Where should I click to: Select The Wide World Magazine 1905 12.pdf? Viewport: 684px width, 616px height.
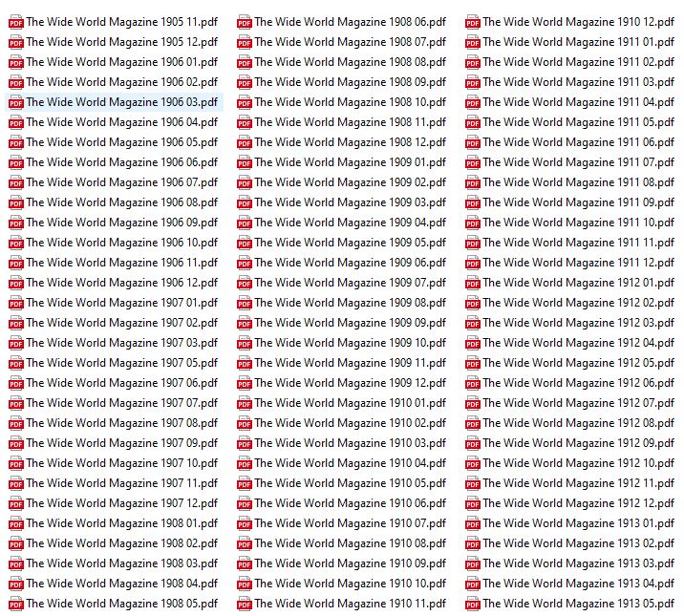pos(121,41)
